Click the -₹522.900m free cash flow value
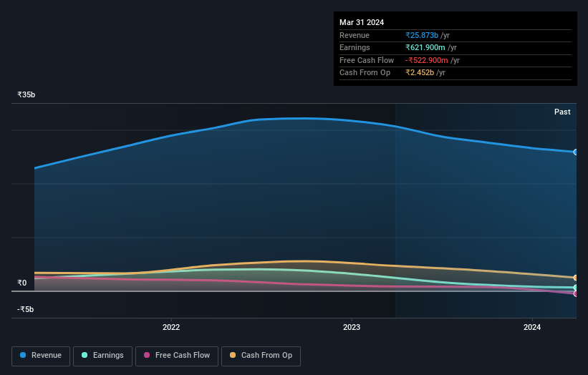588x375 pixels. (x=426, y=60)
